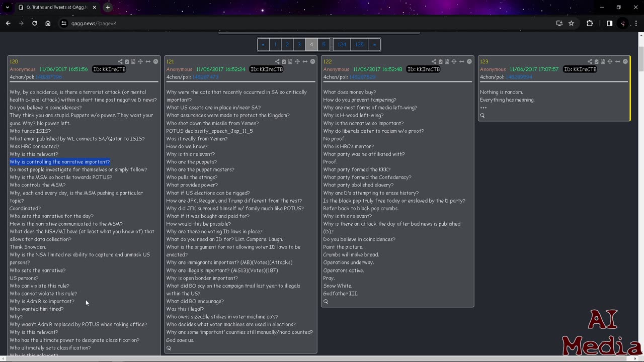
Task: Open 4chan link 148287396
Action: tap(48, 77)
